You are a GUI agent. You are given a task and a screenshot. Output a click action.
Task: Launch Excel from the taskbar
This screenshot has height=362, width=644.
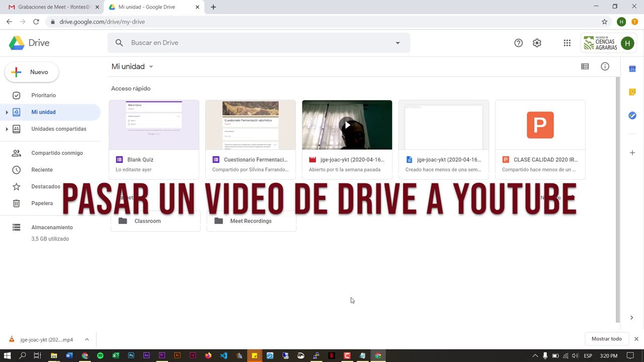click(116, 355)
